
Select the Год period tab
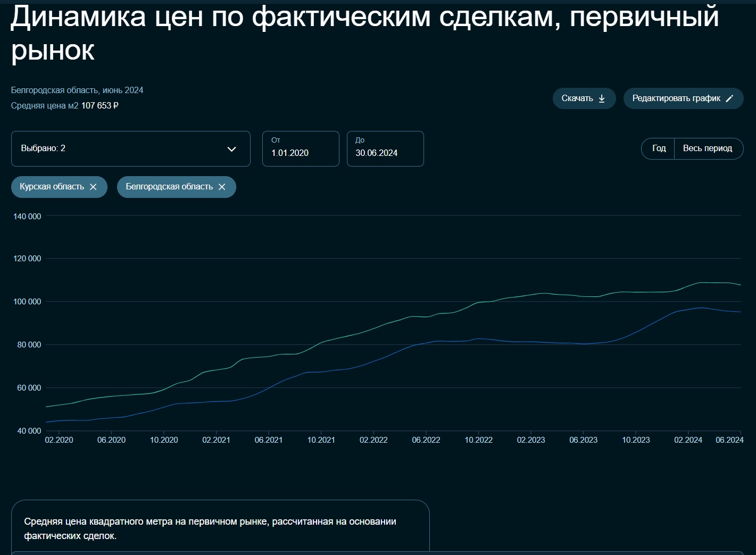click(659, 148)
